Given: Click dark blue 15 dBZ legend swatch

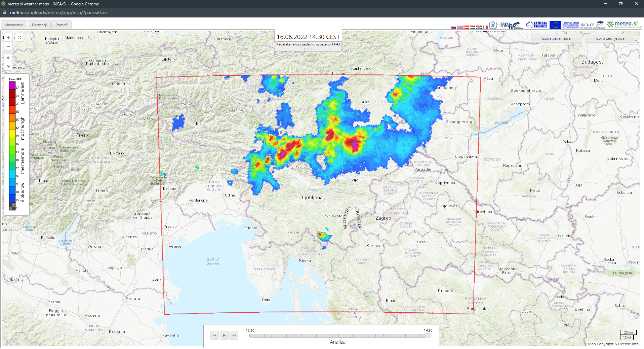Looking at the screenshot, I should 12,198.
